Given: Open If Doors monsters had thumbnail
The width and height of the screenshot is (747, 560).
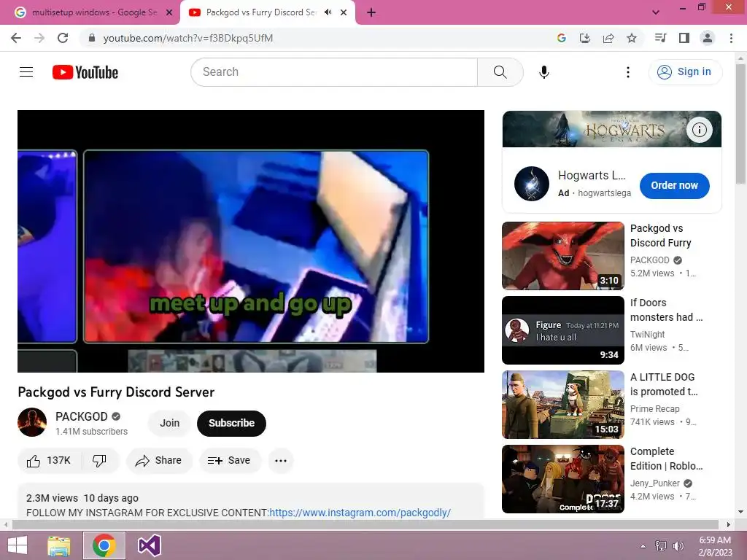Looking at the screenshot, I should (x=562, y=330).
